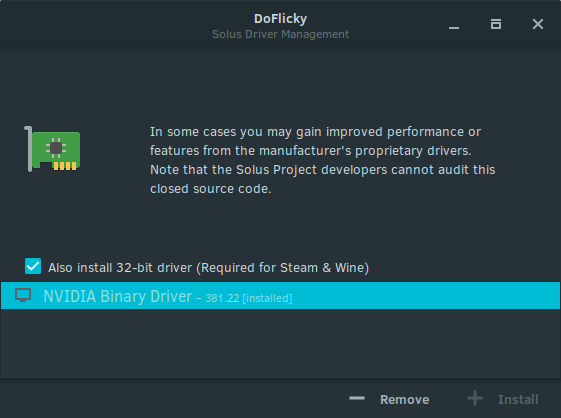Click the monitor icon beside NVIDIA Binary Driver
This screenshot has height=418, width=561.
(x=23, y=296)
